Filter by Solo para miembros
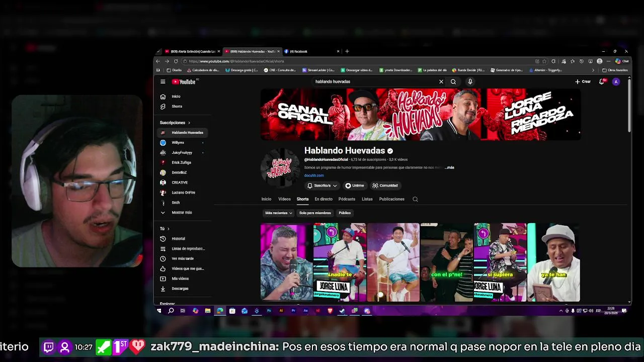Viewport: 644px width, 362px height. coord(315,213)
